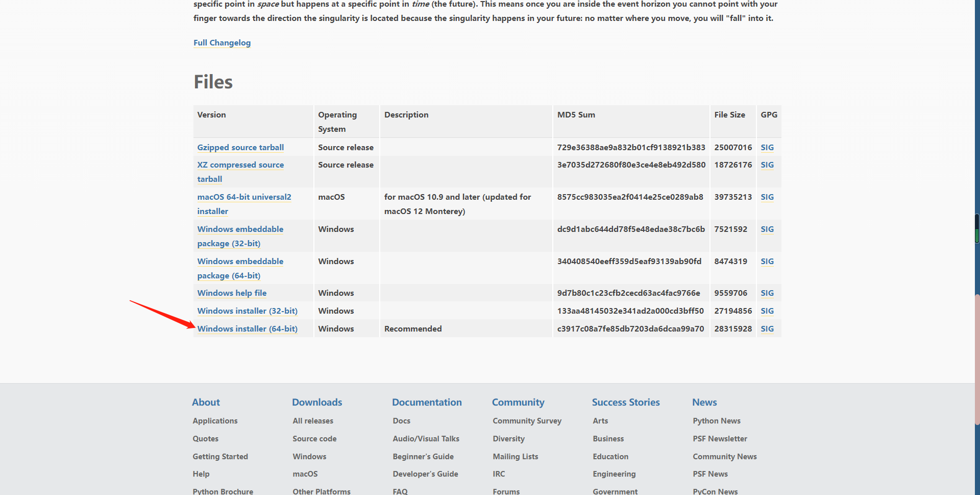
Task: Open the Forums footer link
Action: pyautogui.click(x=506, y=491)
